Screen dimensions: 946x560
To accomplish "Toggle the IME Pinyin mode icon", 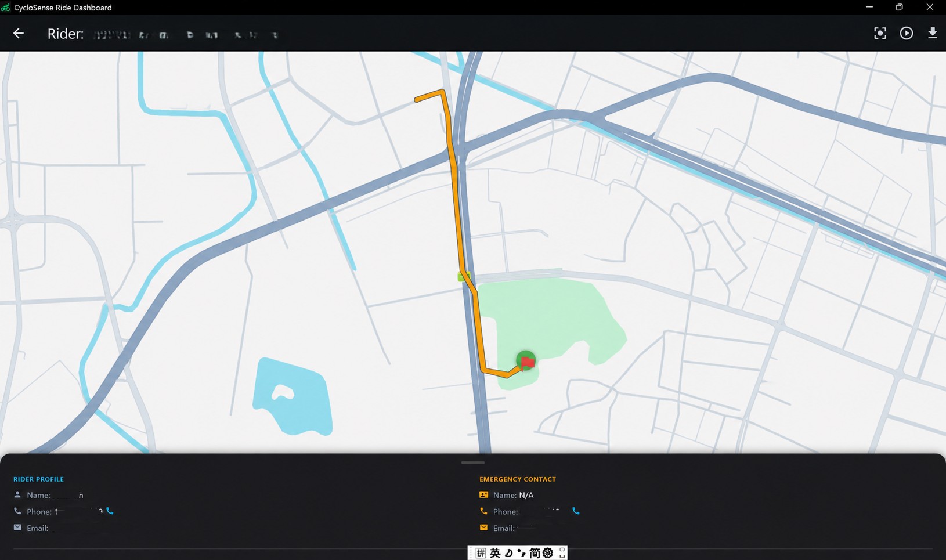I will pyautogui.click(x=481, y=553).
